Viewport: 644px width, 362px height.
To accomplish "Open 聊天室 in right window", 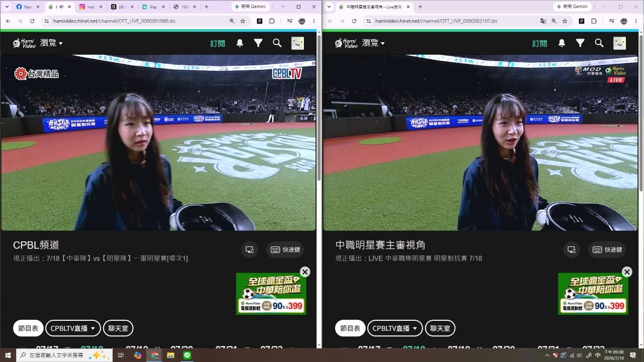I will click(x=440, y=328).
